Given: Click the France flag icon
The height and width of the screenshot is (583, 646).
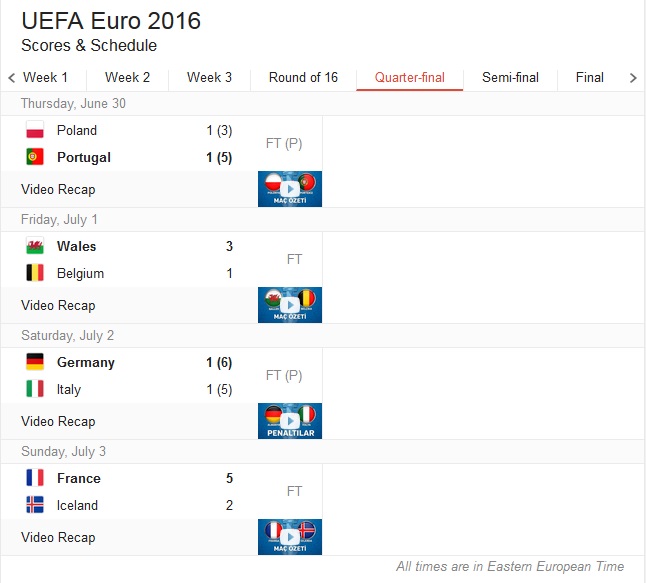Looking at the screenshot, I should click(35, 478).
